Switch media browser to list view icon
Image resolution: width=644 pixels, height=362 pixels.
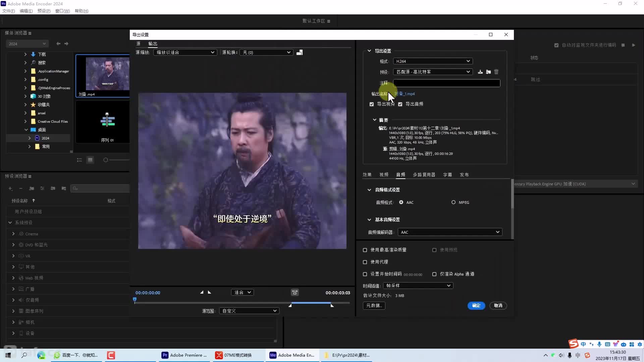(x=79, y=160)
